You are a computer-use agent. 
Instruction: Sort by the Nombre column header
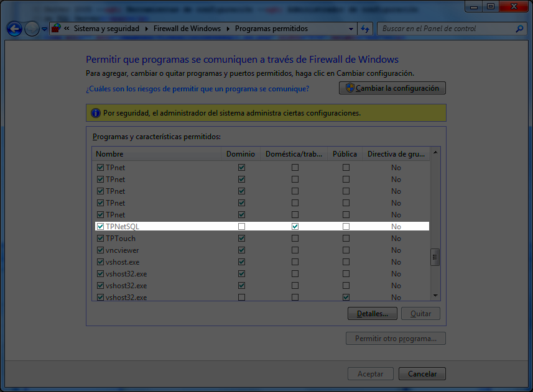point(156,153)
